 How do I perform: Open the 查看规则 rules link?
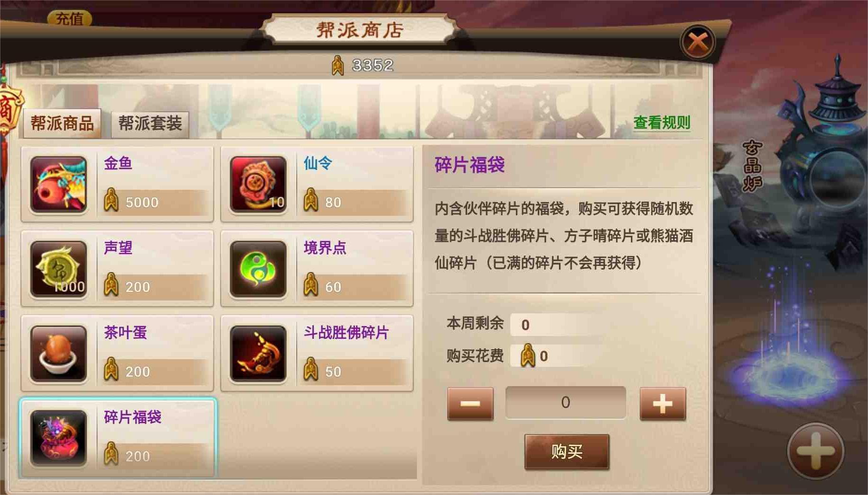(x=662, y=123)
